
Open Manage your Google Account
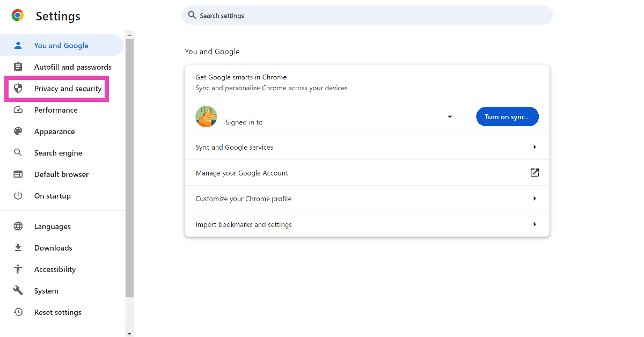[367, 173]
